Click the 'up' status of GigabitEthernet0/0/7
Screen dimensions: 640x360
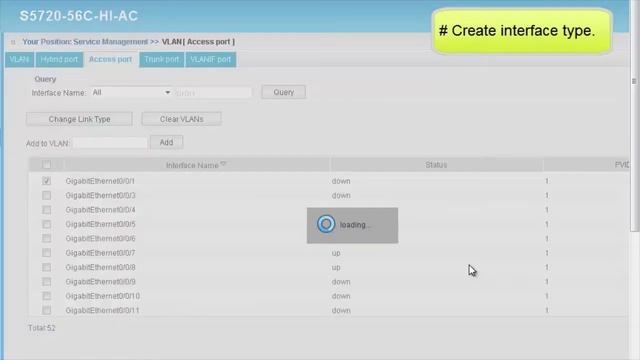coord(336,253)
